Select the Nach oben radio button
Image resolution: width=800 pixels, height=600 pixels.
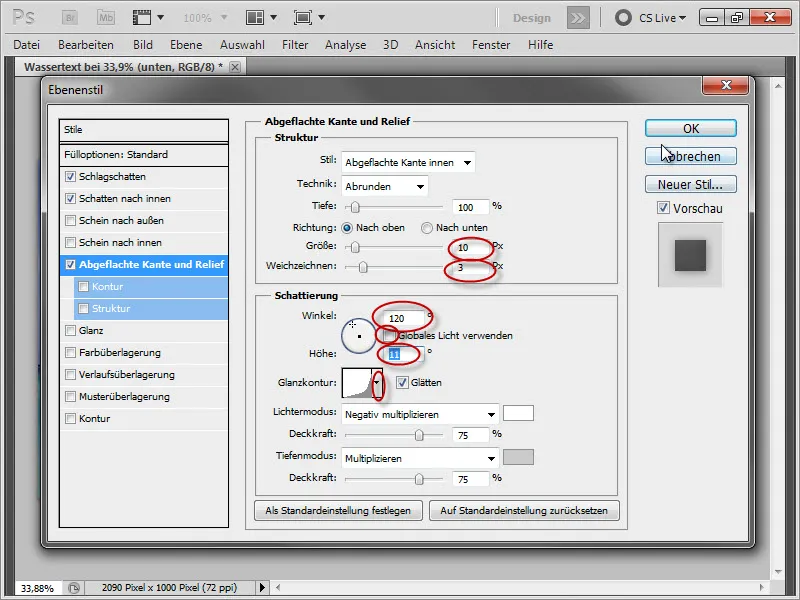347,228
